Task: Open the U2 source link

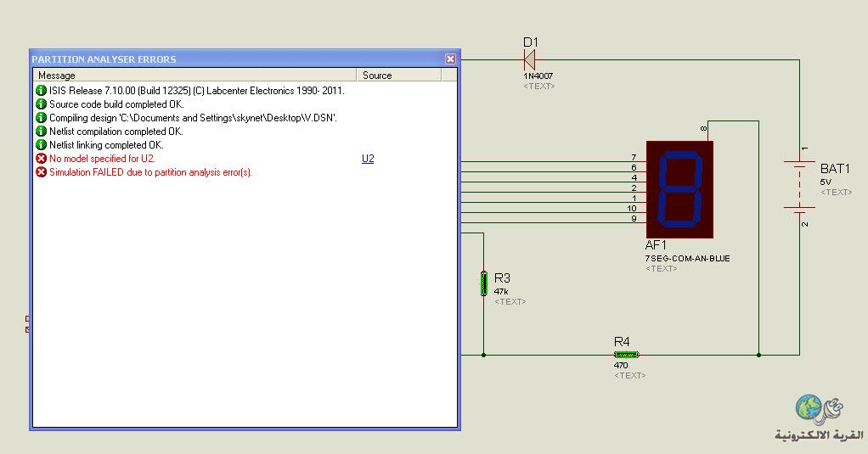Action: tap(368, 159)
